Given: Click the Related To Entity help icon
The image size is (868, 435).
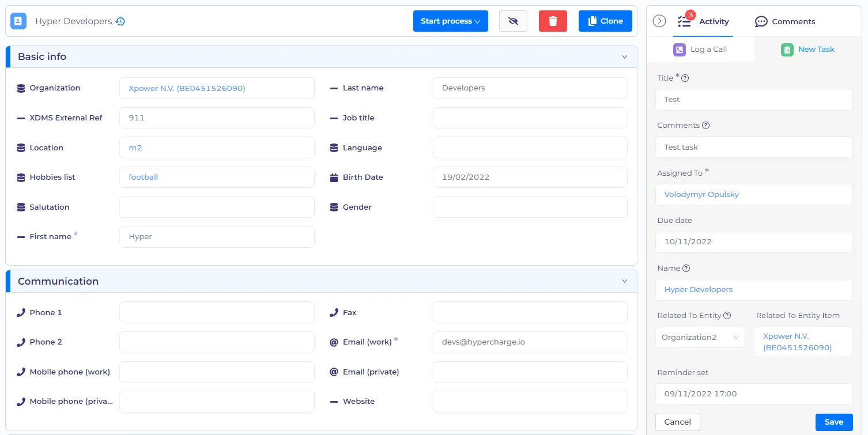Looking at the screenshot, I should (727, 316).
